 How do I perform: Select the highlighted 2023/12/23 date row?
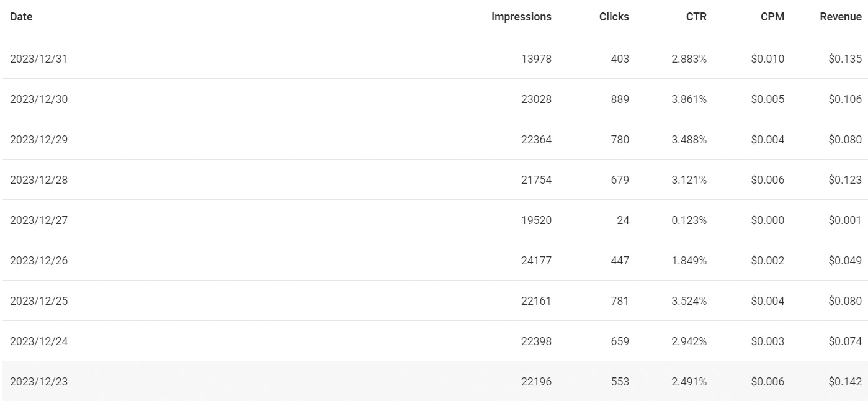(38, 382)
